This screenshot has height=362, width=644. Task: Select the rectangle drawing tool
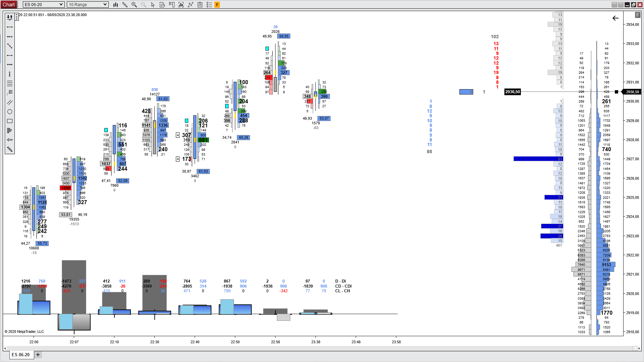coord(10,121)
